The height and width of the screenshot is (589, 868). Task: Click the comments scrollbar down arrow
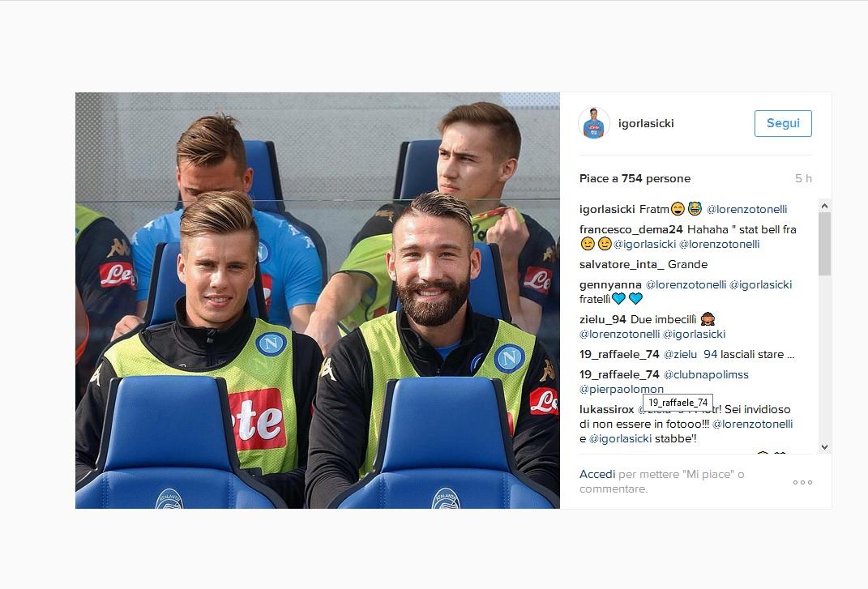(824, 446)
